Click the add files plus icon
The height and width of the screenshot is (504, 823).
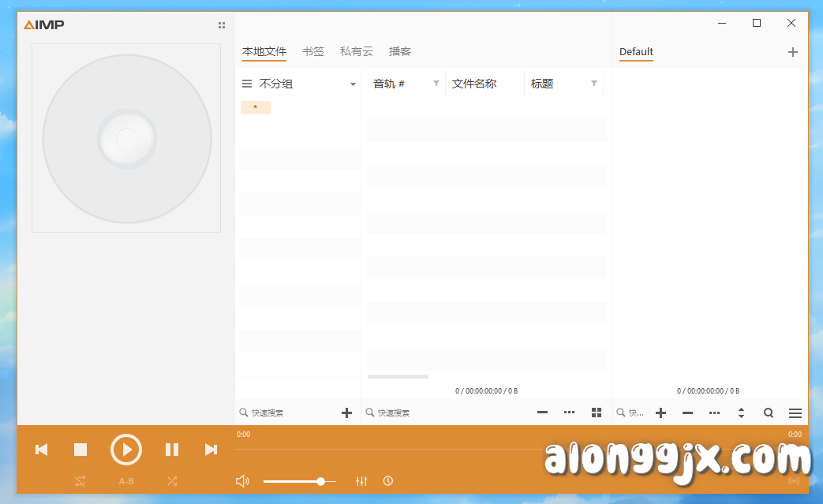click(x=346, y=413)
